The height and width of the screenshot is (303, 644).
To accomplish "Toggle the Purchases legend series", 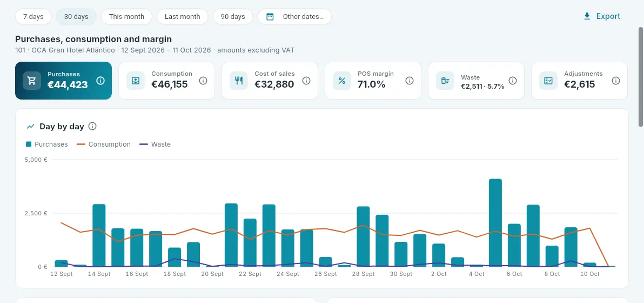I will [x=47, y=144].
